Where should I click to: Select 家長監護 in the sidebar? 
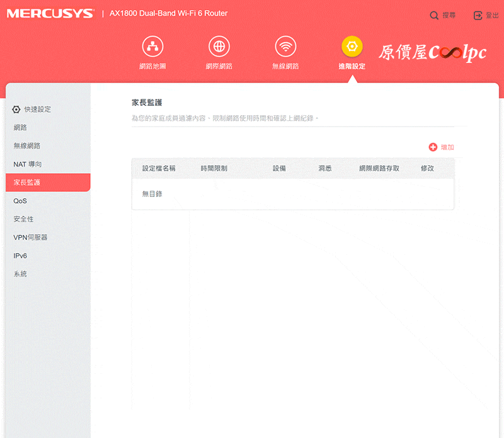(x=27, y=182)
